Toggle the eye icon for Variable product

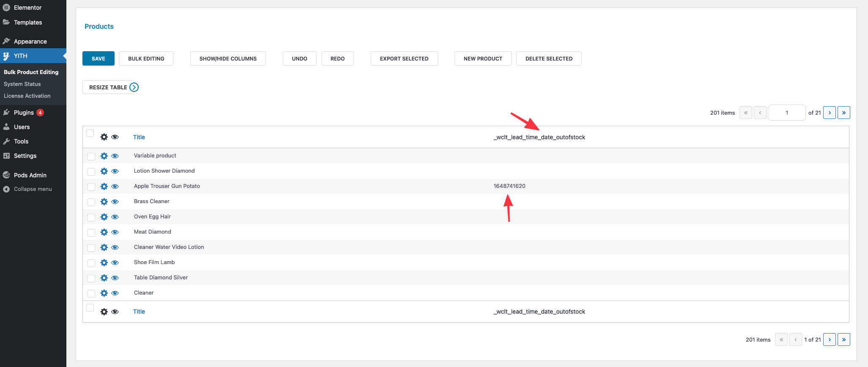115,156
